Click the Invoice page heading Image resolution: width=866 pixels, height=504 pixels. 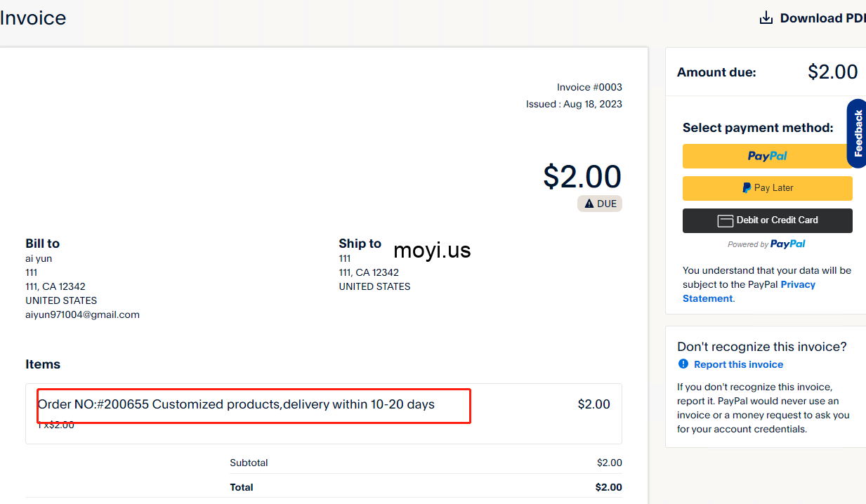click(33, 18)
